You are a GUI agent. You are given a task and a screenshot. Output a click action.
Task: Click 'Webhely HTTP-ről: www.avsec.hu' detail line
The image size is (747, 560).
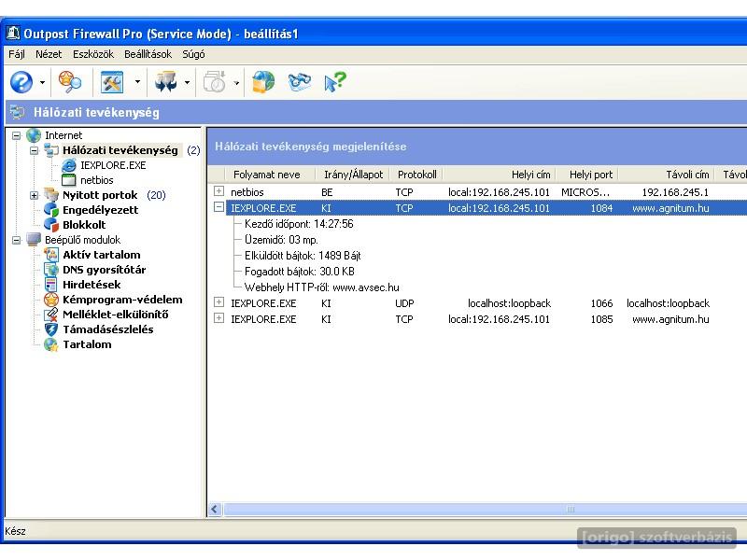click(321, 287)
